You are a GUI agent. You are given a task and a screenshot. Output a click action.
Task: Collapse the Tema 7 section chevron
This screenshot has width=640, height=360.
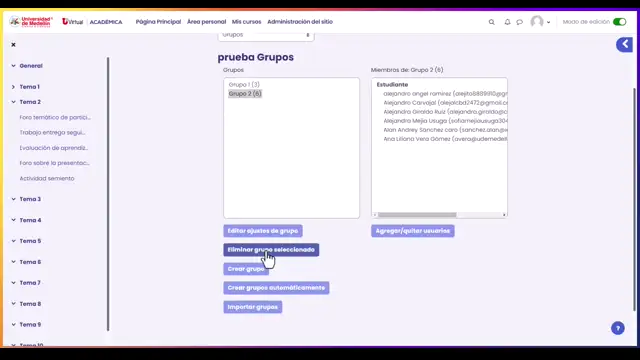[13, 283]
